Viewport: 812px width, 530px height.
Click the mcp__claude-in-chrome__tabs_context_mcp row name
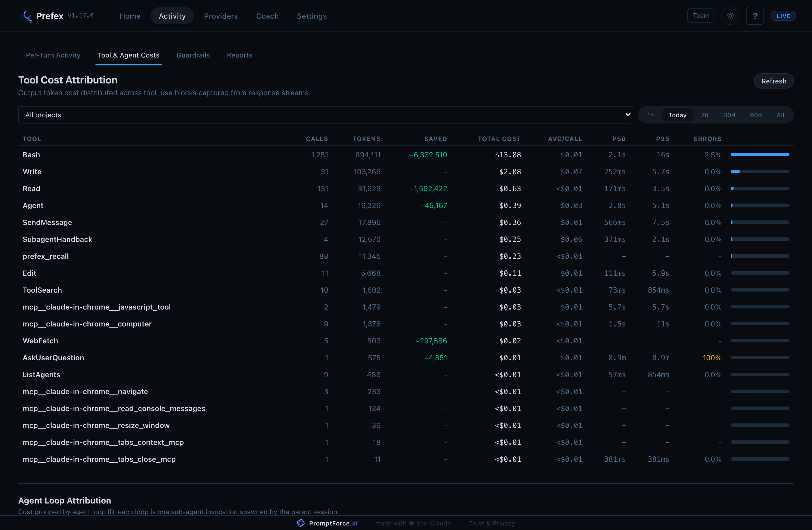pyautogui.click(x=103, y=442)
